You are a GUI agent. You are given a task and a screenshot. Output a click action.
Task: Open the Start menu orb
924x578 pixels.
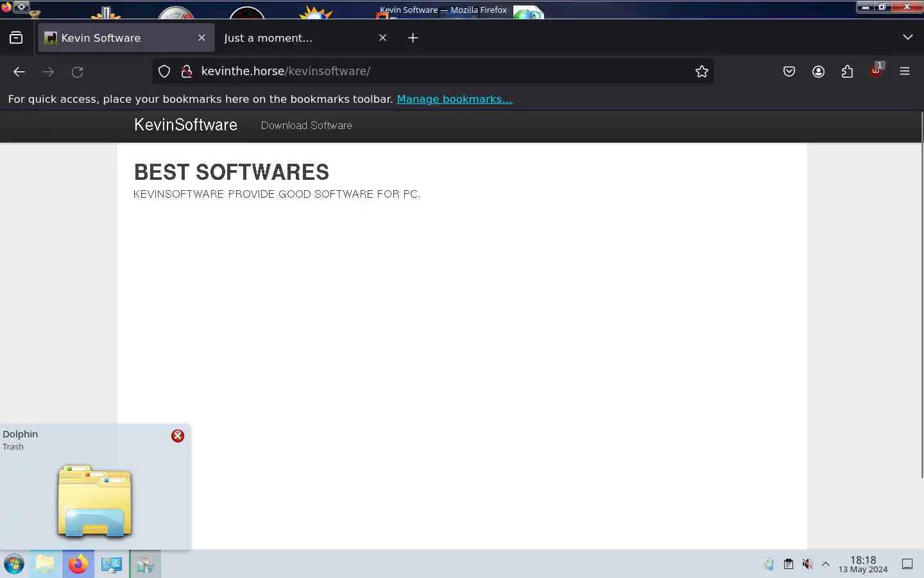coord(14,565)
